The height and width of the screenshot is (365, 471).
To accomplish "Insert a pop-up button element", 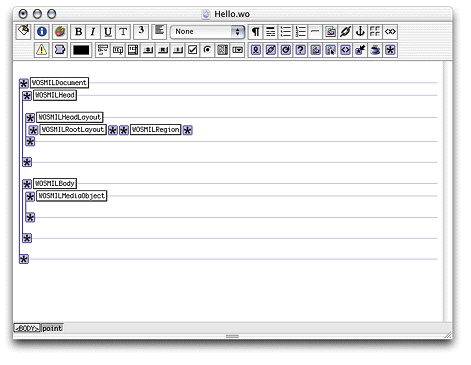I will click(237, 50).
